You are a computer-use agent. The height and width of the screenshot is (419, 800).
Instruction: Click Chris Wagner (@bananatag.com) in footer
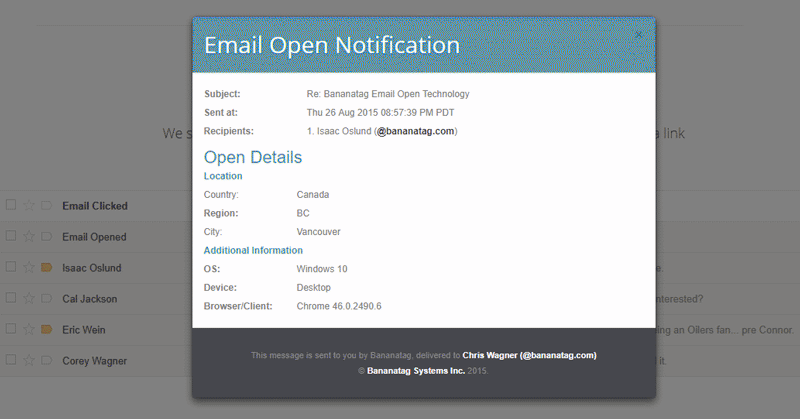pyautogui.click(x=529, y=355)
